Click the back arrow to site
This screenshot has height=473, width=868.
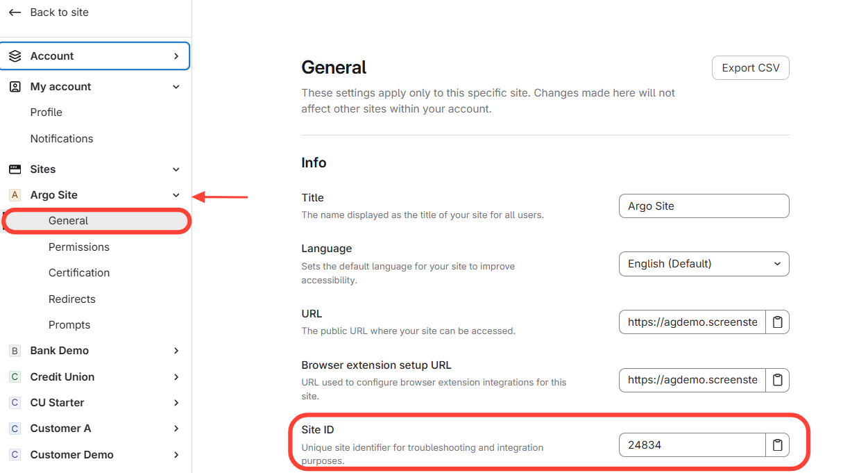pyautogui.click(x=15, y=13)
